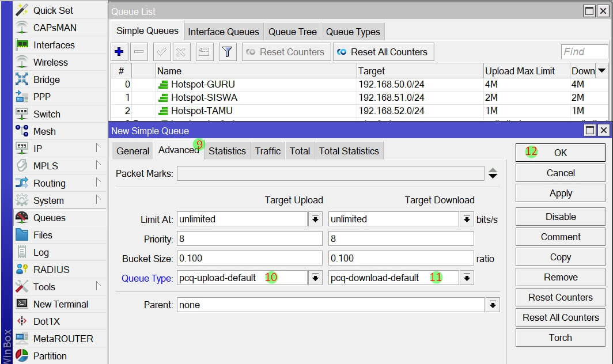Click the filter funnel icon
This screenshot has width=613, height=364.
(227, 52)
